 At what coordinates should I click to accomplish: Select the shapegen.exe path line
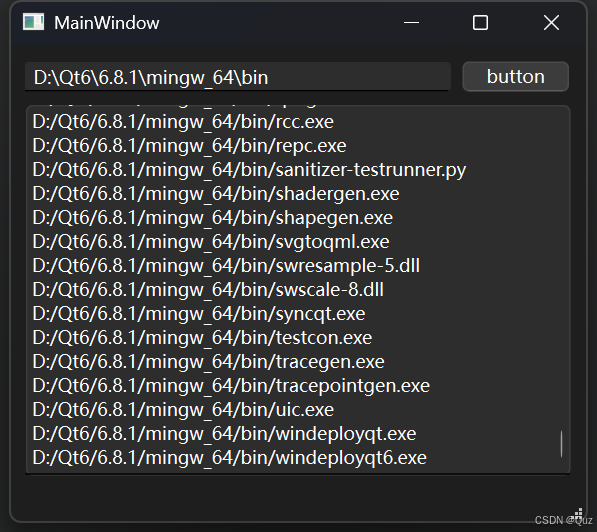(212, 218)
